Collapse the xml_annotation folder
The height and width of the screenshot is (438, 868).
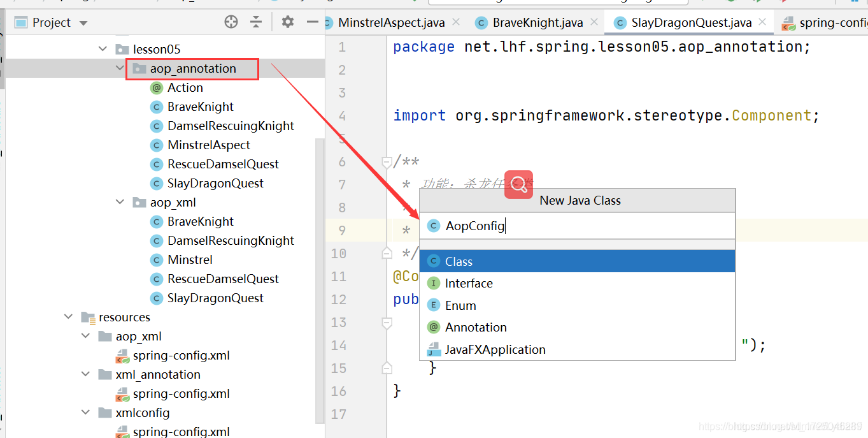86,374
